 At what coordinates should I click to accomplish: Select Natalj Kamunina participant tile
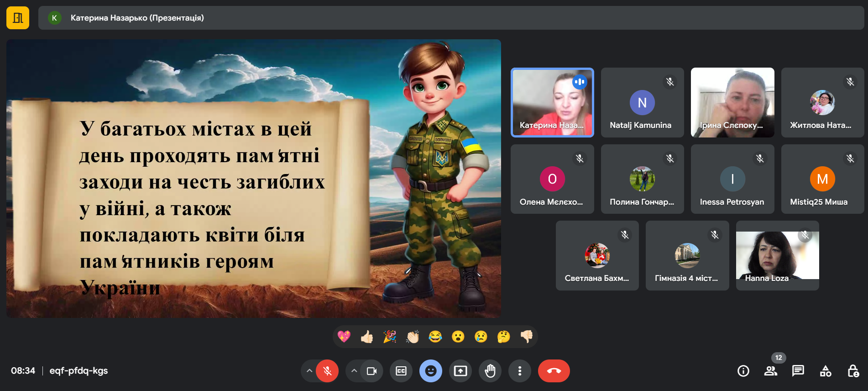click(642, 103)
